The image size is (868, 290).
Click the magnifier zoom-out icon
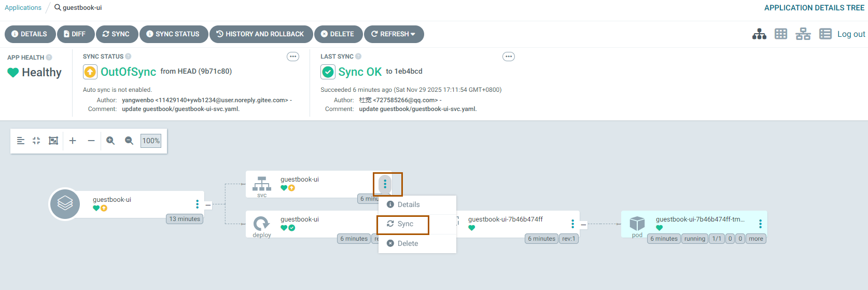[129, 141]
